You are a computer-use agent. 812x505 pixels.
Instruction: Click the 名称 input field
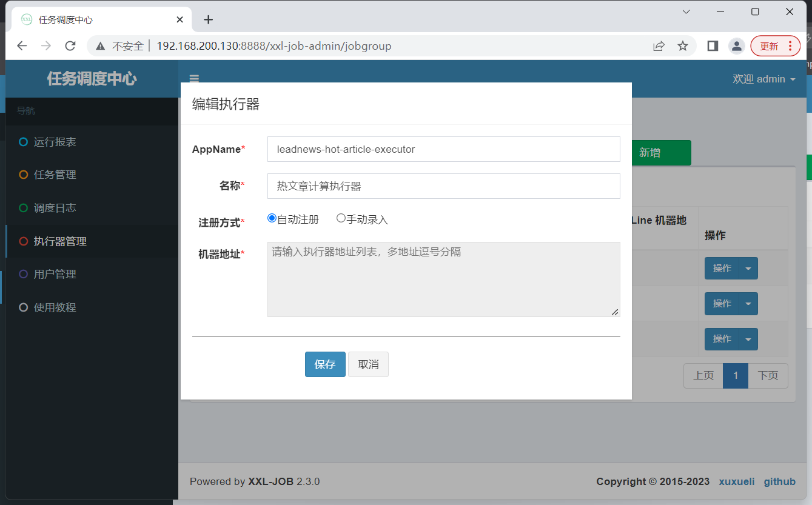pyautogui.click(x=443, y=186)
